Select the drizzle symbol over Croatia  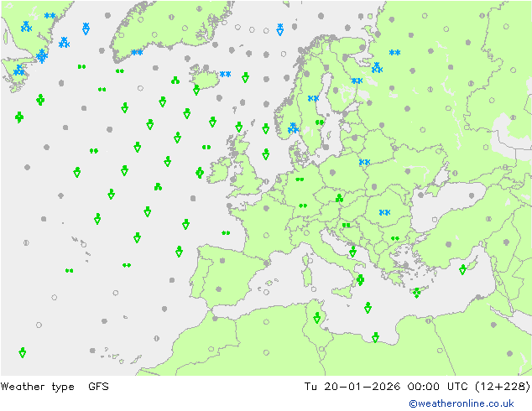click(346, 225)
